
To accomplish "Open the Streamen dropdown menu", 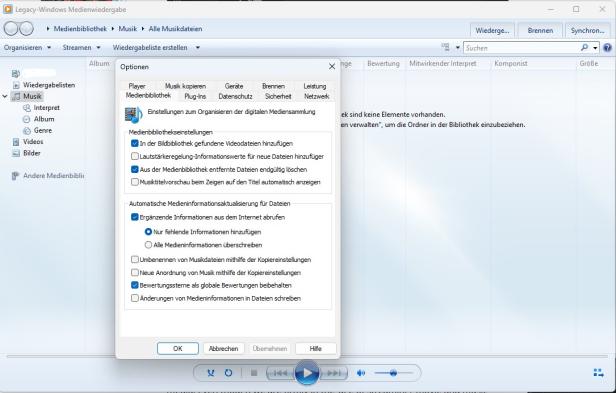I will click(81, 48).
